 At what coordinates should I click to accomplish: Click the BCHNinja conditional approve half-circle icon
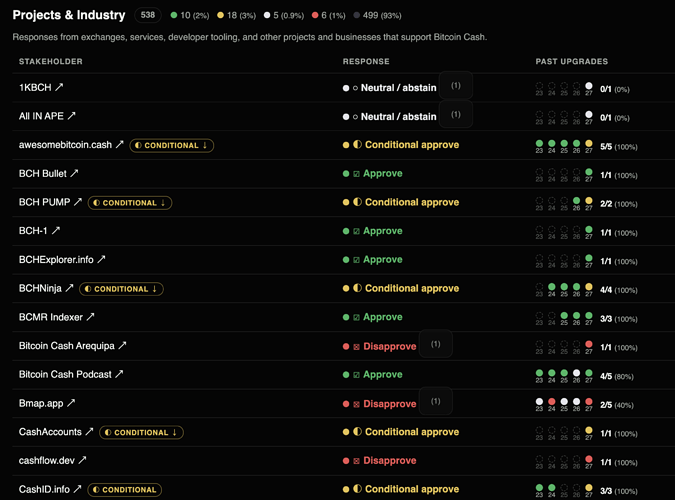357,288
